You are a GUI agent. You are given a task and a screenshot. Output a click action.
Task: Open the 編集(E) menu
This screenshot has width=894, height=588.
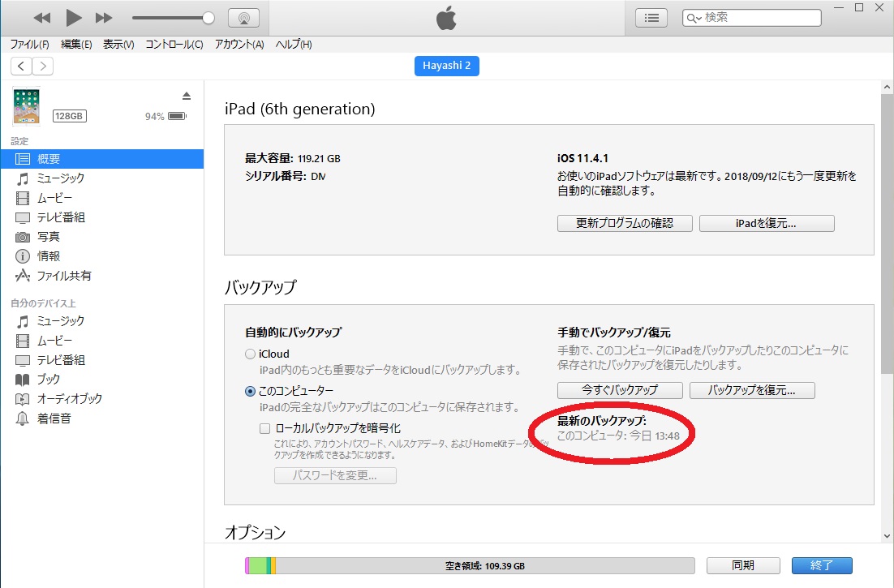[x=76, y=45]
